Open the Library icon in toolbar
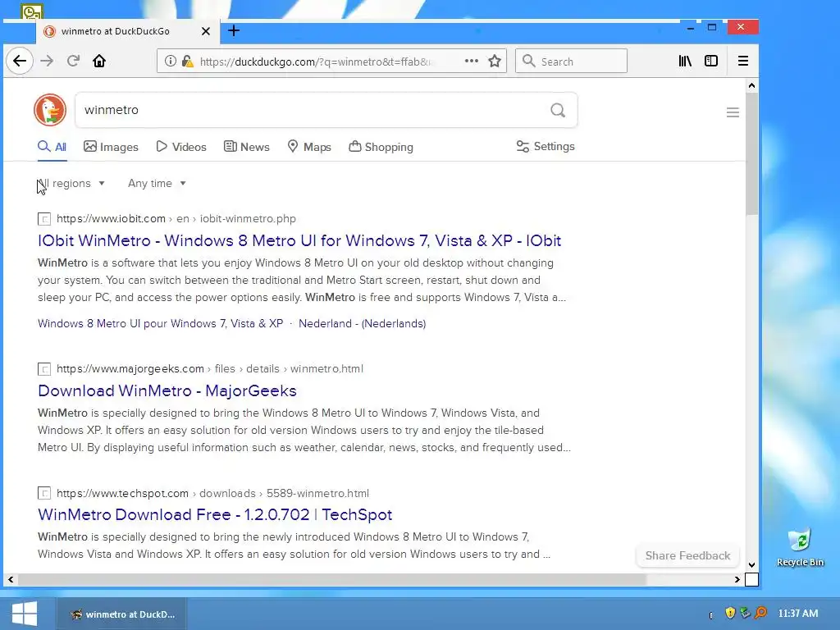 pyautogui.click(x=685, y=61)
